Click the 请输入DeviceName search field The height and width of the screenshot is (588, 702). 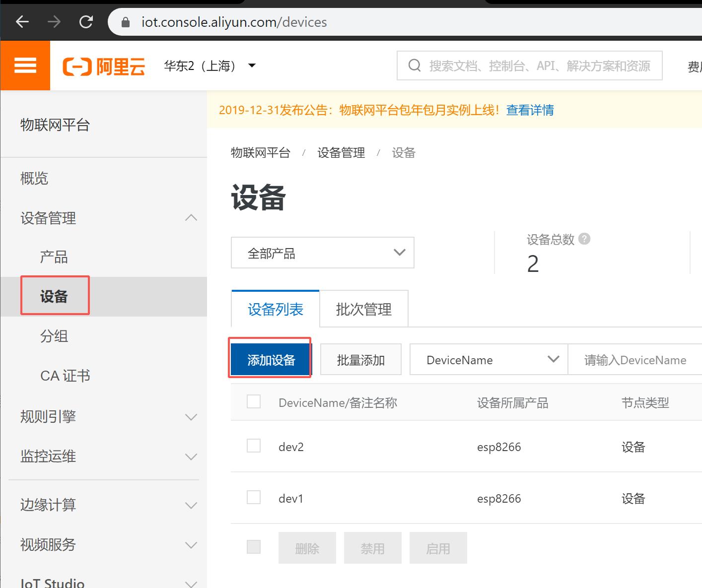(x=637, y=359)
